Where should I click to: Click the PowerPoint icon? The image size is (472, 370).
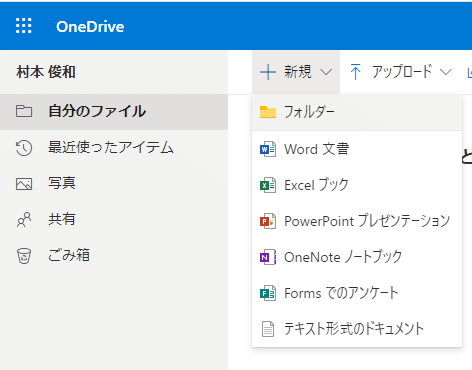[x=268, y=221]
